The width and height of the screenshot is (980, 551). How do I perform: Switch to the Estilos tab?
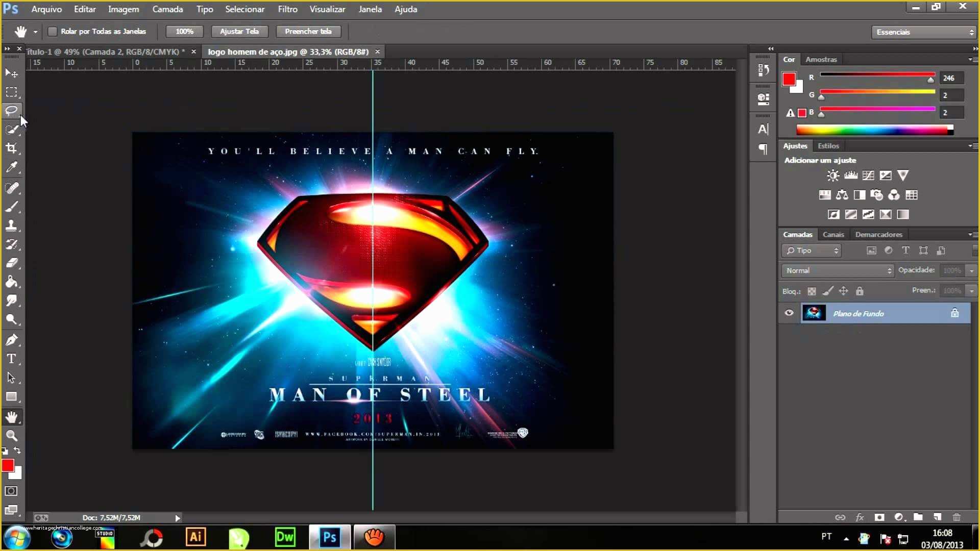828,146
